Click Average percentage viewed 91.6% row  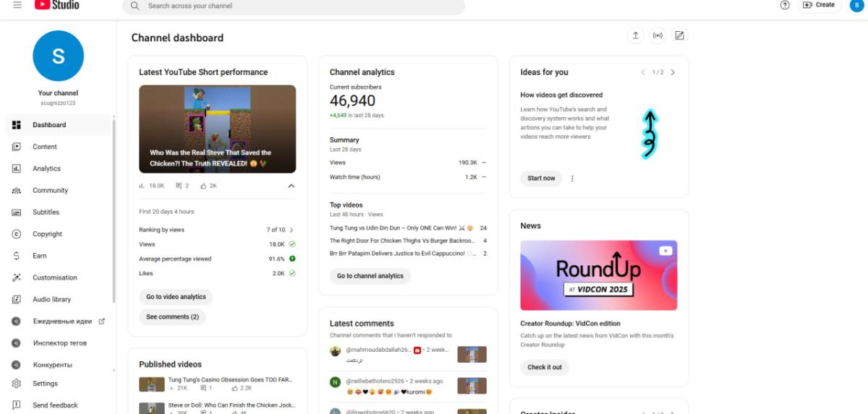[x=217, y=259]
